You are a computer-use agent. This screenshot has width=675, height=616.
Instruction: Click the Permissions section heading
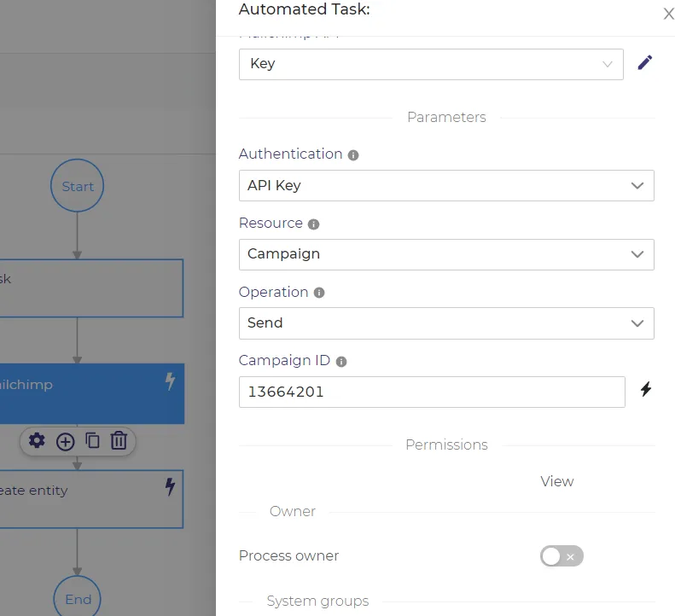pos(446,445)
